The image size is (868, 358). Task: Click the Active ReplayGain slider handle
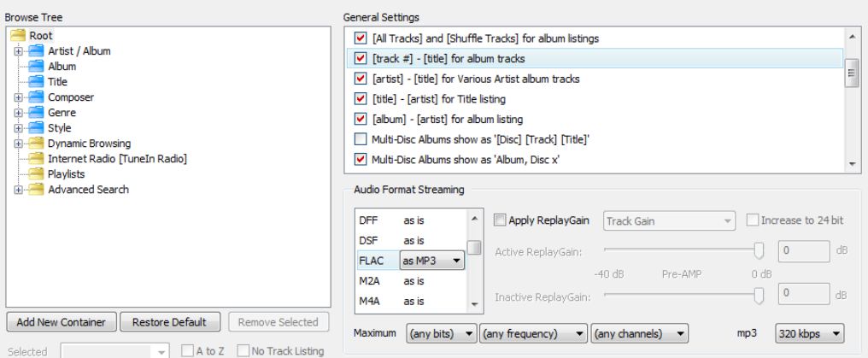point(758,250)
